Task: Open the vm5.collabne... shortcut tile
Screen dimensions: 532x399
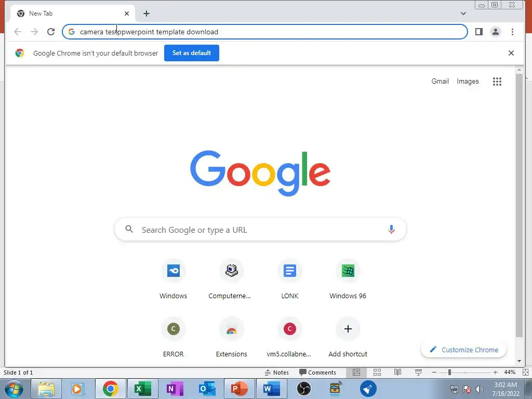Action: [x=290, y=338]
